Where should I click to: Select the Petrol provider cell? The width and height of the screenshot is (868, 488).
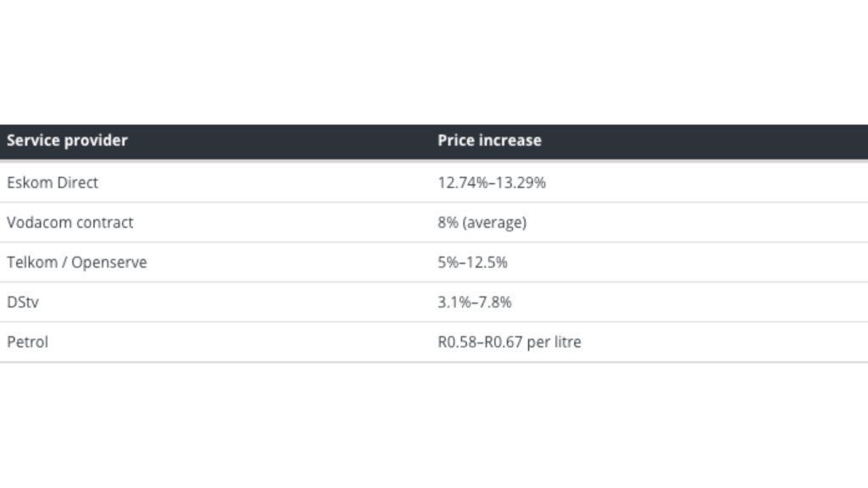click(x=27, y=341)
